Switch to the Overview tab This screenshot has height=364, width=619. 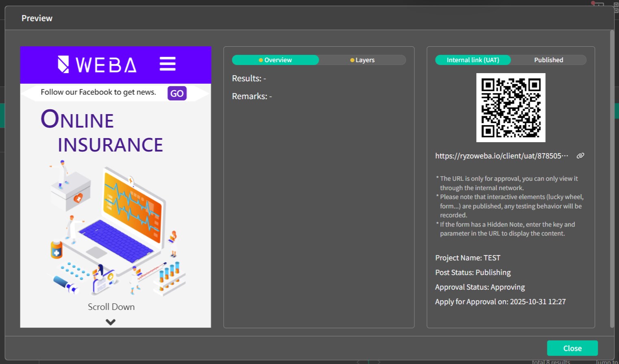(275, 60)
